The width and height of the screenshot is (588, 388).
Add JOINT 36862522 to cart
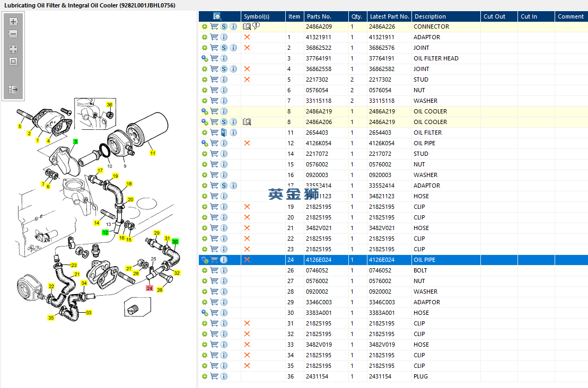point(214,48)
